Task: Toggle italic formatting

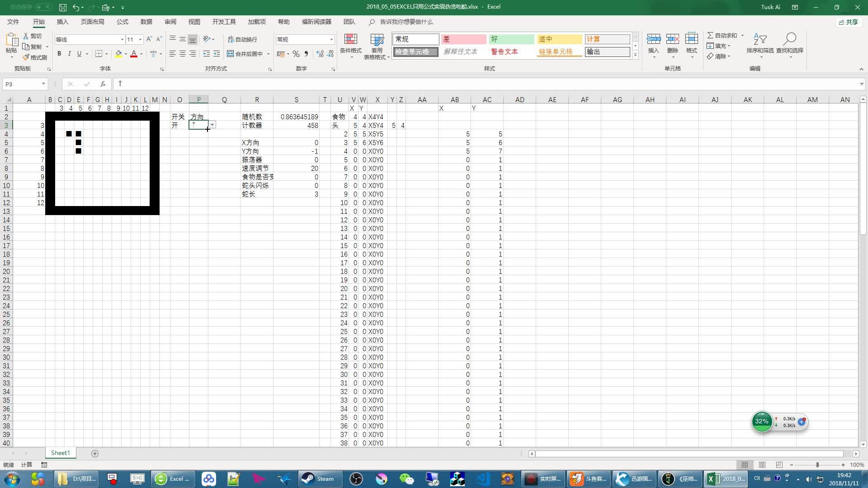Action: 69,54
